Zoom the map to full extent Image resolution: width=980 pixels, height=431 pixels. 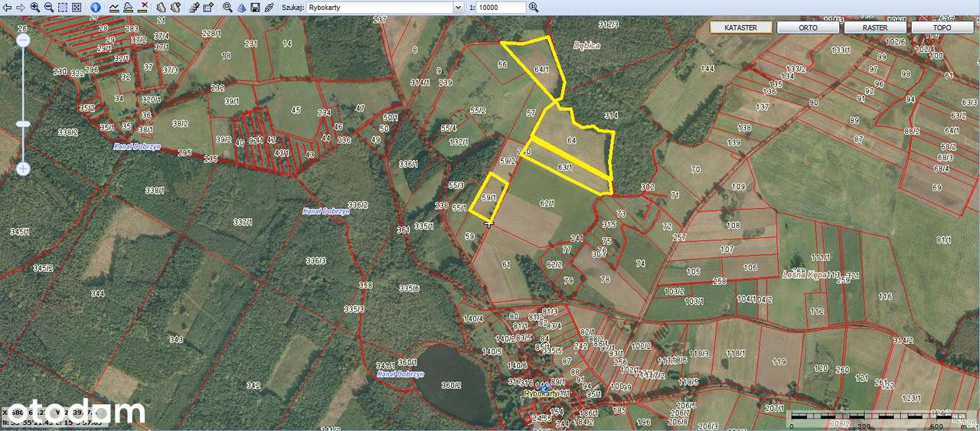(77, 8)
